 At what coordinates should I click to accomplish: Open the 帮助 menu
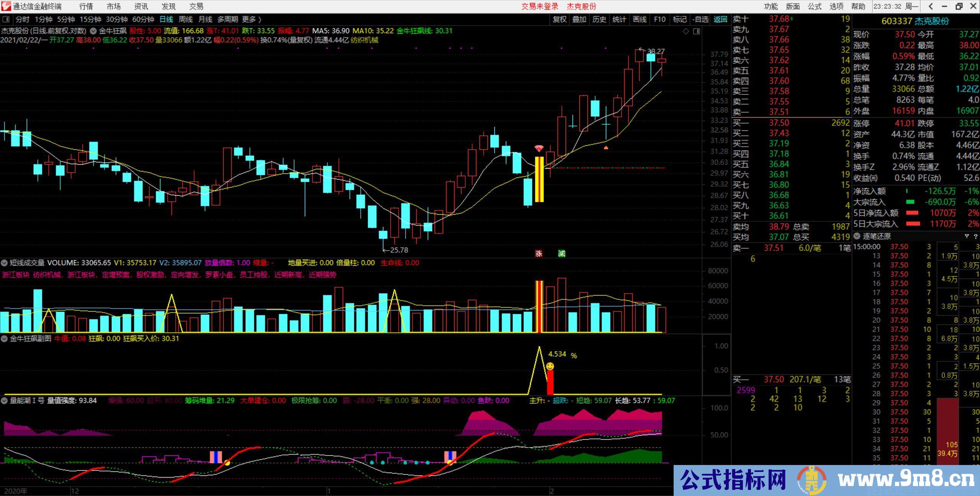(x=858, y=7)
